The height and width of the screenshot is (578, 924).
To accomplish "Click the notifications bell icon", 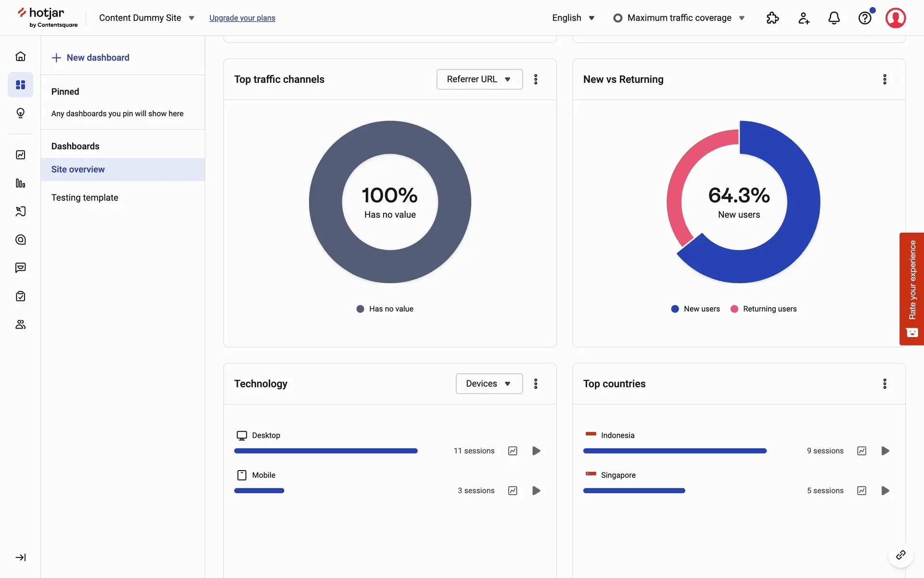I will pos(834,18).
